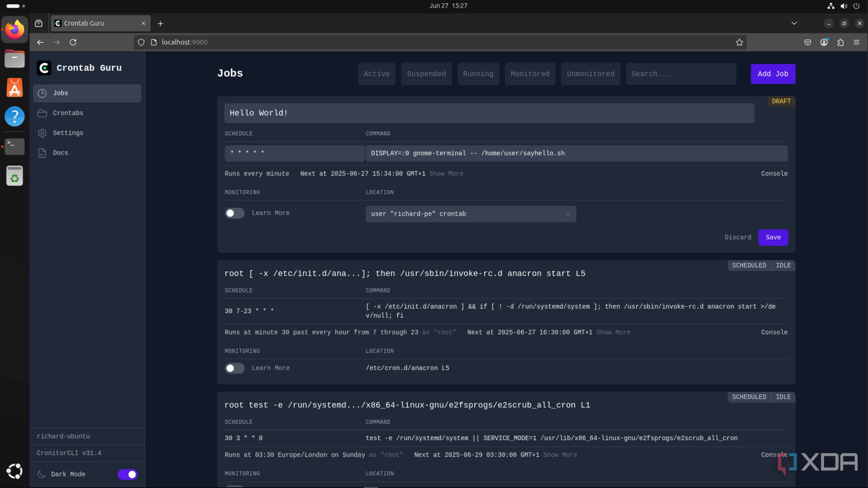This screenshot has height=488, width=868.
Task: Filter jobs by Active
Action: 377,74
